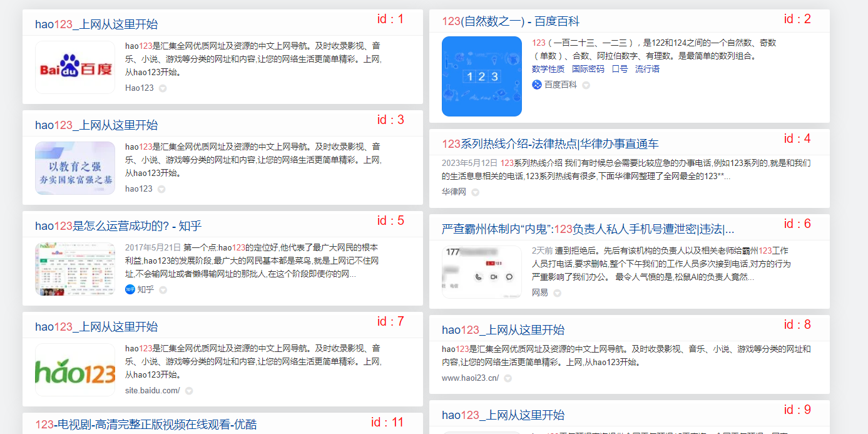868x434 pixels.
Task: Click the 2023年5月12日 snippet text
Action: pyautogui.click(x=626, y=170)
